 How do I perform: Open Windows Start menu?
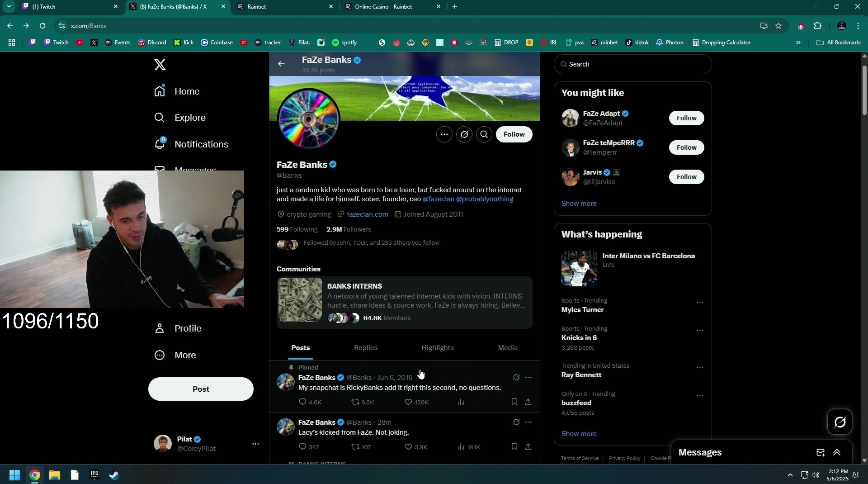(14, 475)
